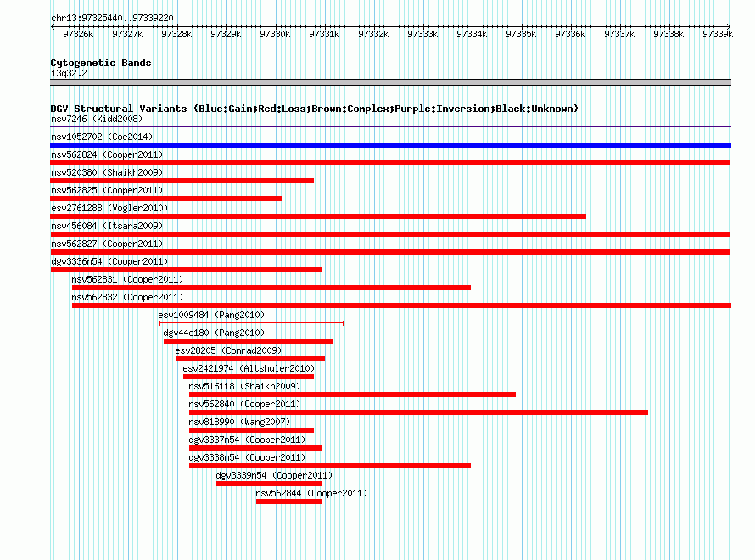Select the red nsv562831 variant bar
The height and width of the screenshot is (560, 755).
pyautogui.click(x=271, y=288)
